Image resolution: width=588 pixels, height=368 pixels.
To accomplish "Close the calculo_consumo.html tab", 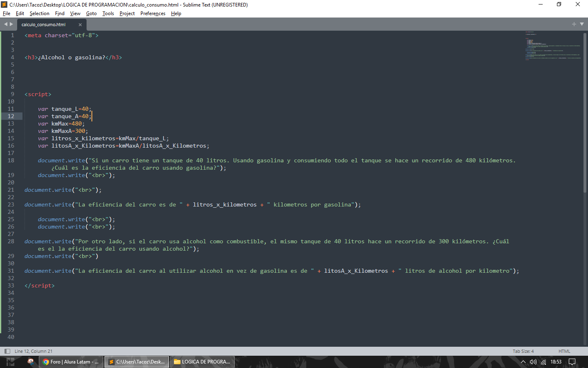I will point(80,25).
